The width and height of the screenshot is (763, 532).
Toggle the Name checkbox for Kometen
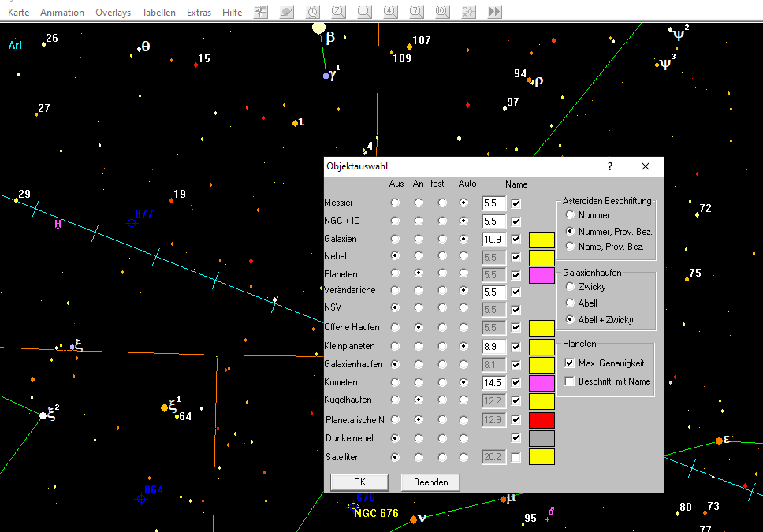coord(515,382)
